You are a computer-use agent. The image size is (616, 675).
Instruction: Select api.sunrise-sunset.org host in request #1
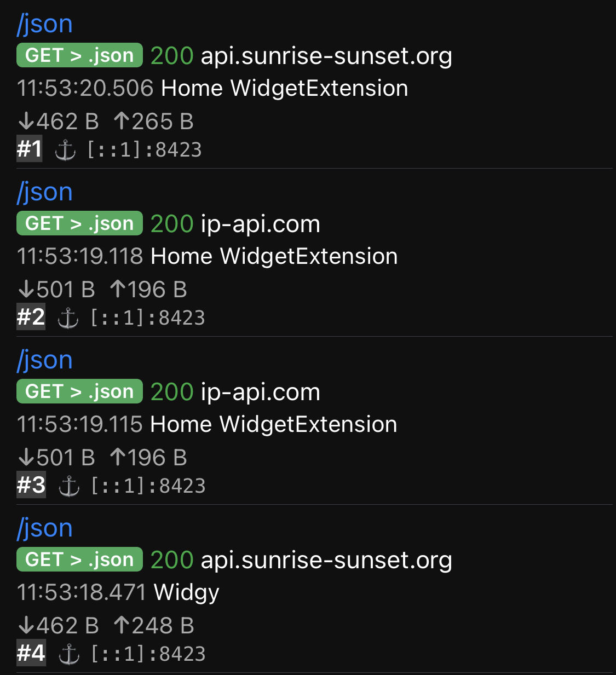pyautogui.click(x=326, y=56)
